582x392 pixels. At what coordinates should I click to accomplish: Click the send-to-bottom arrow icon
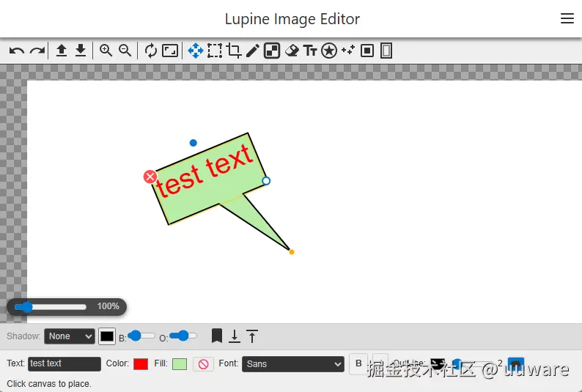coord(235,336)
